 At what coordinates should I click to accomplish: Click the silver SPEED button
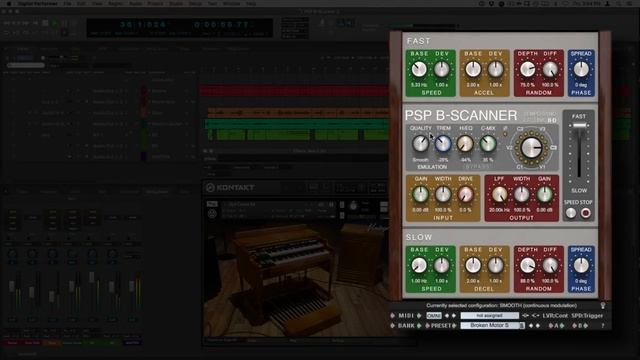(571, 213)
